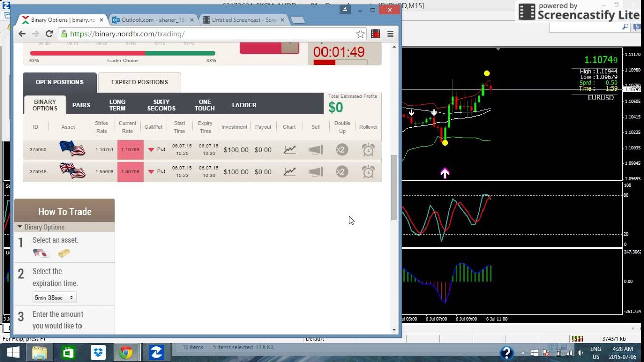Select the Long Term sub-tab
This screenshot has width=644, height=362.
tap(117, 105)
